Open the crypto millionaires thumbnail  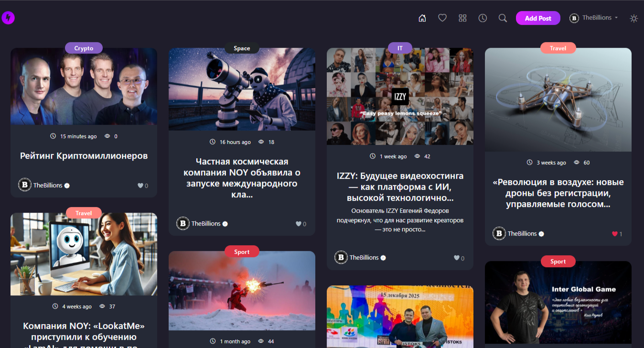click(84, 87)
